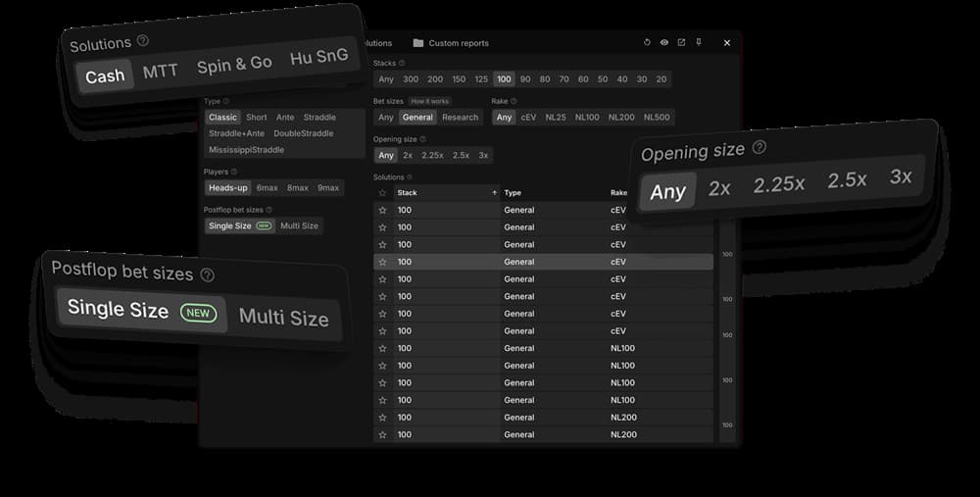This screenshot has height=497, width=980.
Task: Open the help icon next to Stacks
Action: click(402, 63)
